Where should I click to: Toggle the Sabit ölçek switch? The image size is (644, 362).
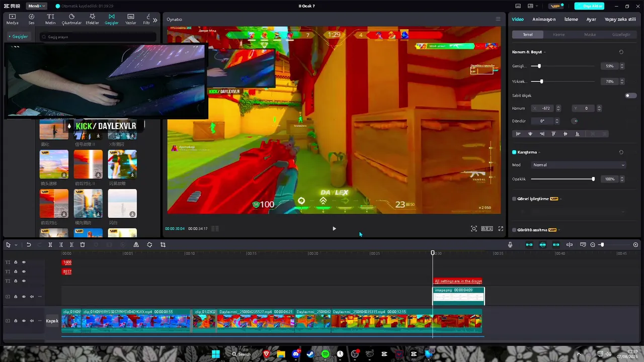[x=630, y=96]
